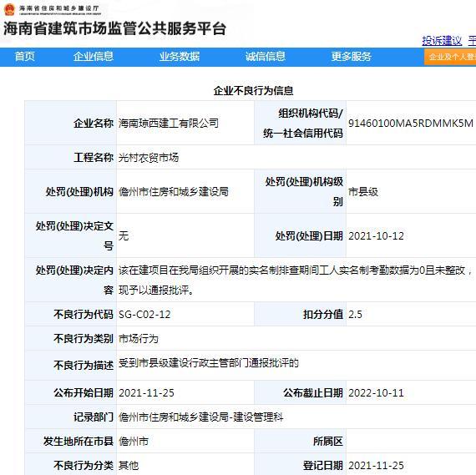Click the decision content text ending in 现予以通报批评
The image size is (476, 475).
(295, 280)
